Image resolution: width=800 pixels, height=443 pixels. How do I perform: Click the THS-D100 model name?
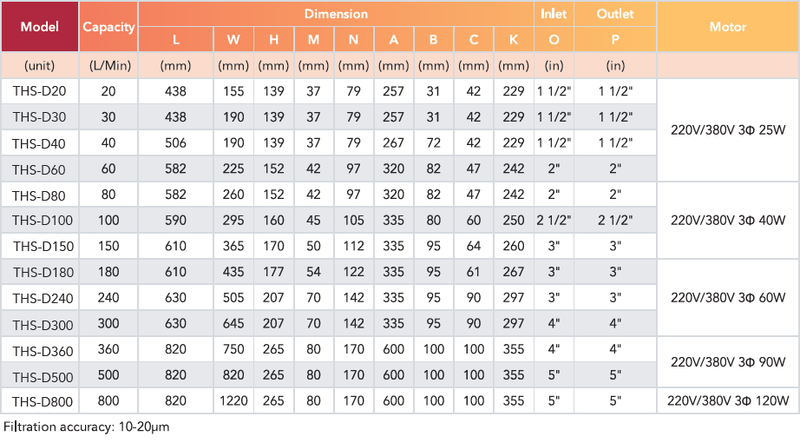coord(42,220)
